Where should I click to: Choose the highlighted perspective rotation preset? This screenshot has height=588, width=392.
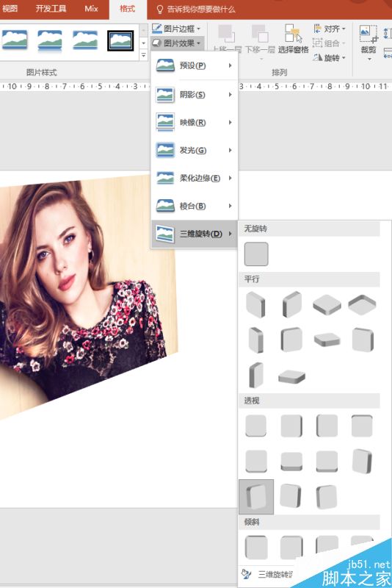click(x=256, y=497)
